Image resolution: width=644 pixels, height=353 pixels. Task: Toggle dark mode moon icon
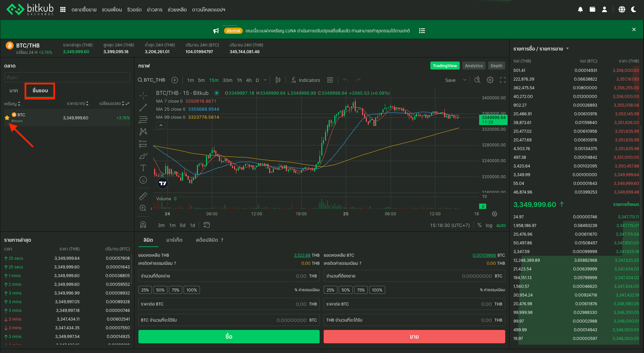click(634, 10)
